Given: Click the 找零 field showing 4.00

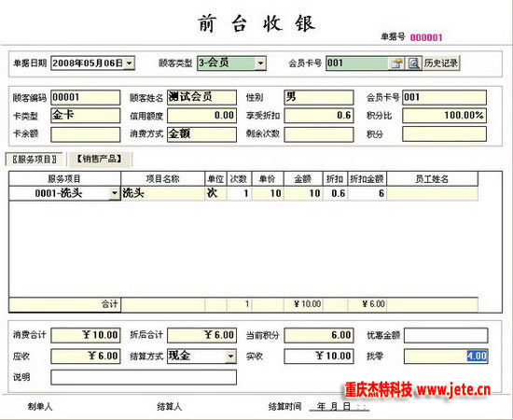Looking at the screenshot, I should [x=446, y=357].
